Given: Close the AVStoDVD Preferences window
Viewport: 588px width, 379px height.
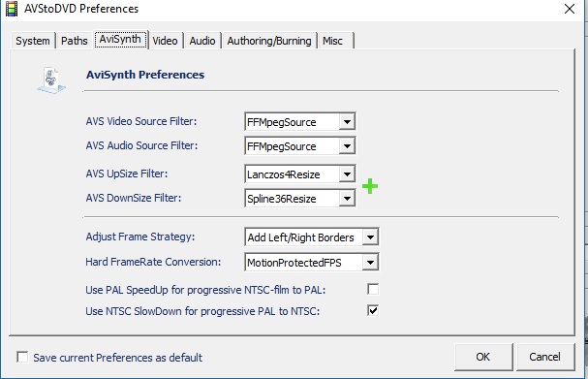Looking at the screenshot, I should pyautogui.click(x=570, y=9).
